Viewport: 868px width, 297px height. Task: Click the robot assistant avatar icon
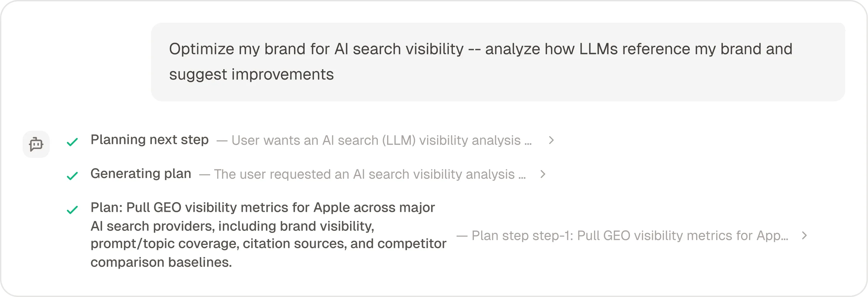[36, 144]
